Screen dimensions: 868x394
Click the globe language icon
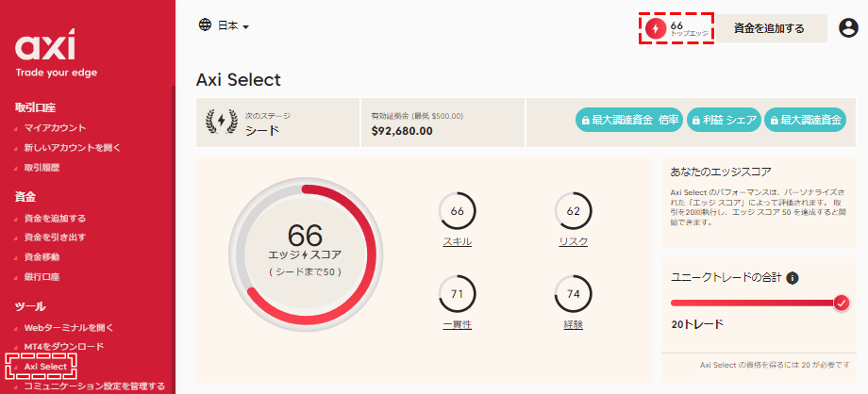coord(205,25)
